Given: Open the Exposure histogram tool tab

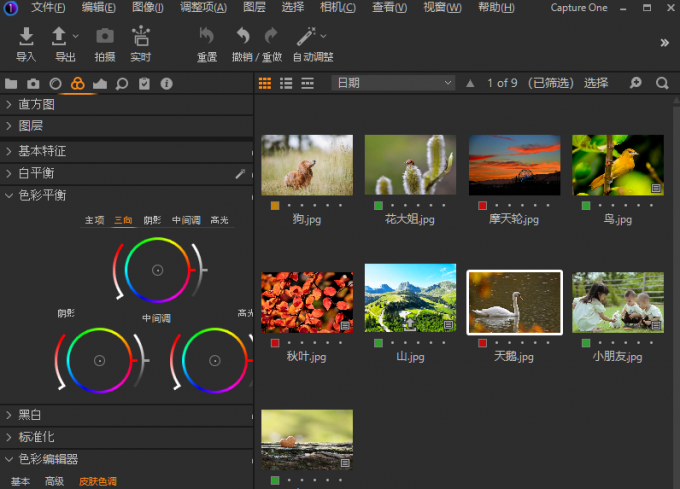Looking at the screenshot, I should point(100,84).
